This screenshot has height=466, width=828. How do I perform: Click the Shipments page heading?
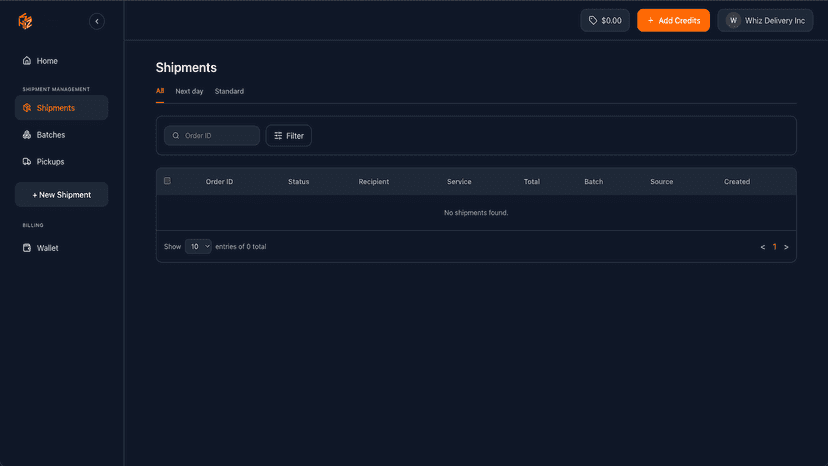click(x=186, y=68)
